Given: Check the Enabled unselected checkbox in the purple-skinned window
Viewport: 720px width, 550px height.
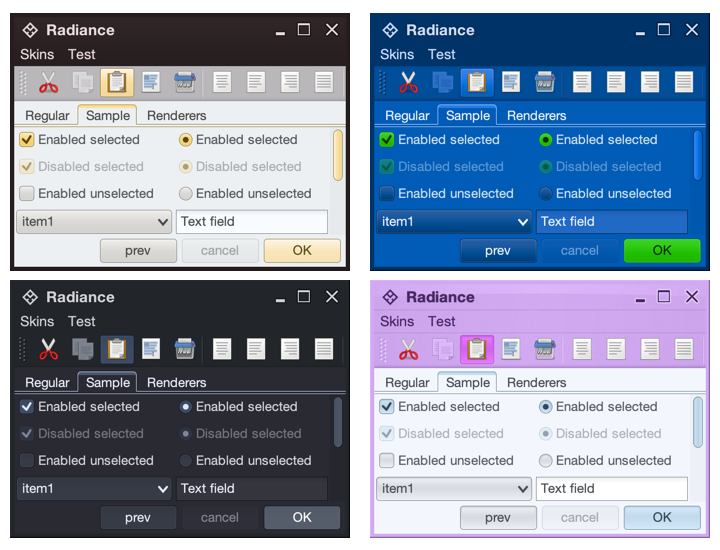Looking at the screenshot, I should 387,460.
